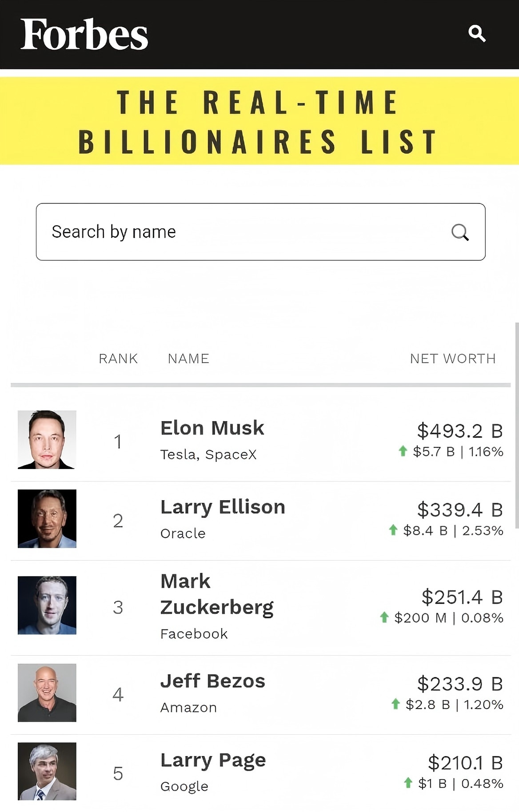Open site search via header magnifier icon
The image size is (519, 812).
(477, 33)
